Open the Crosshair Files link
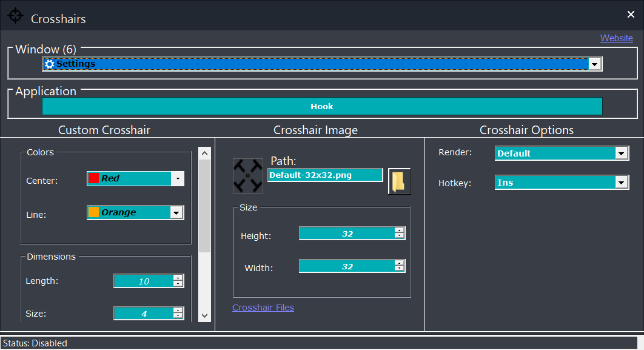This screenshot has width=644, height=350. pos(263,308)
